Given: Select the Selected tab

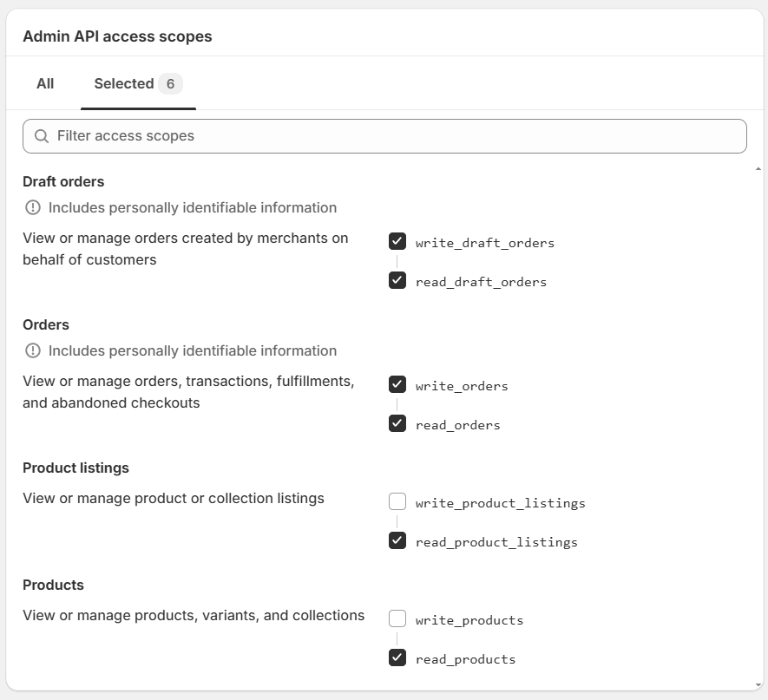Looking at the screenshot, I should pyautogui.click(x=123, y=83).
